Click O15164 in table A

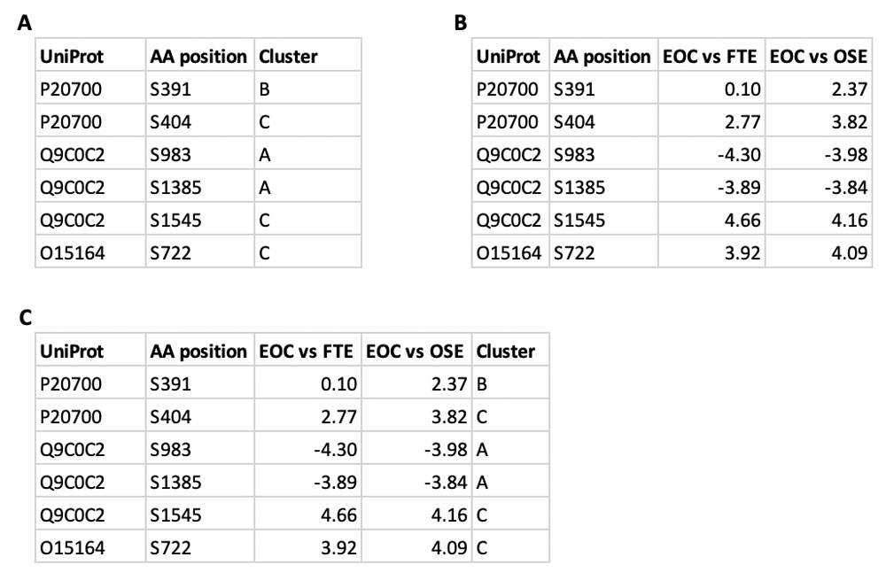73,253
